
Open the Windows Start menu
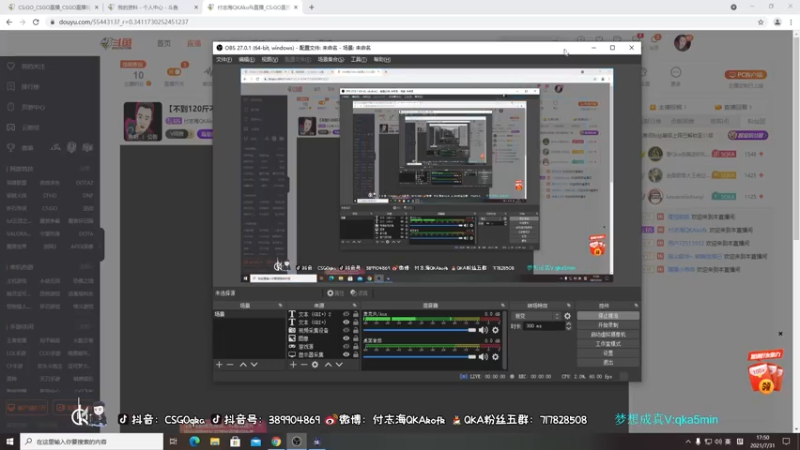point(10,441)
